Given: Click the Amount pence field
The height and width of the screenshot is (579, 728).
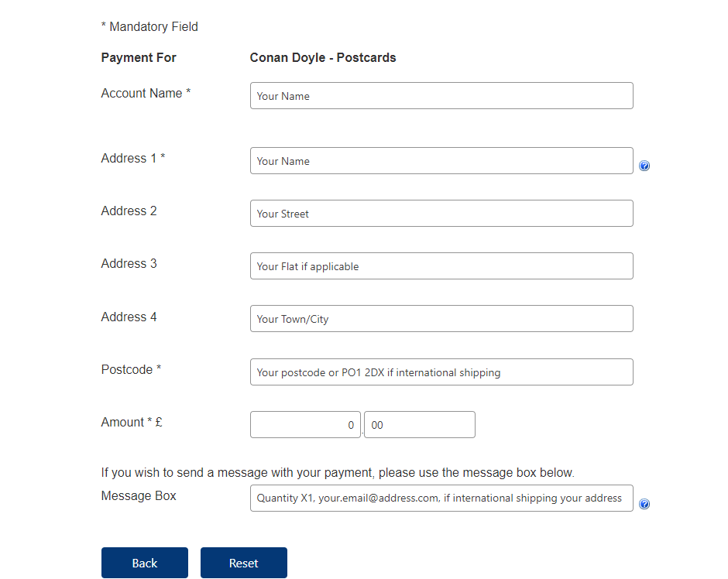Looking at the screenshot, I should [x=419, y=425].
